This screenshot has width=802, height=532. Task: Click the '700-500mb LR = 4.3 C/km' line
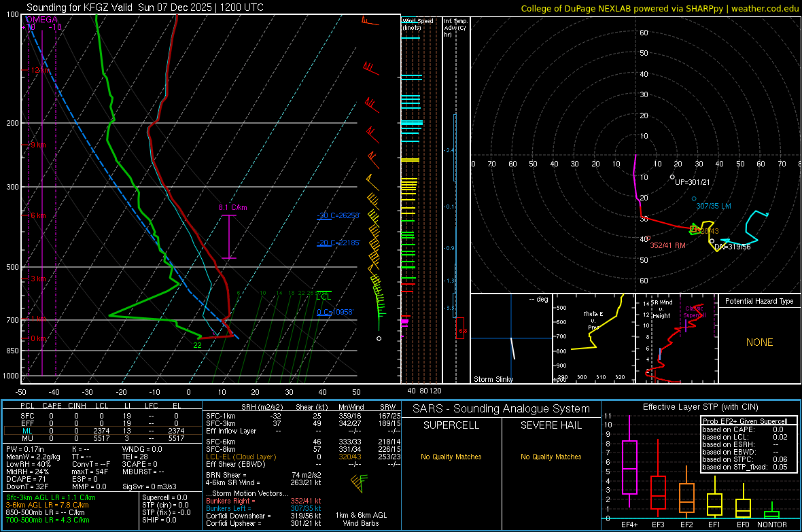click(x=48, y=520)
